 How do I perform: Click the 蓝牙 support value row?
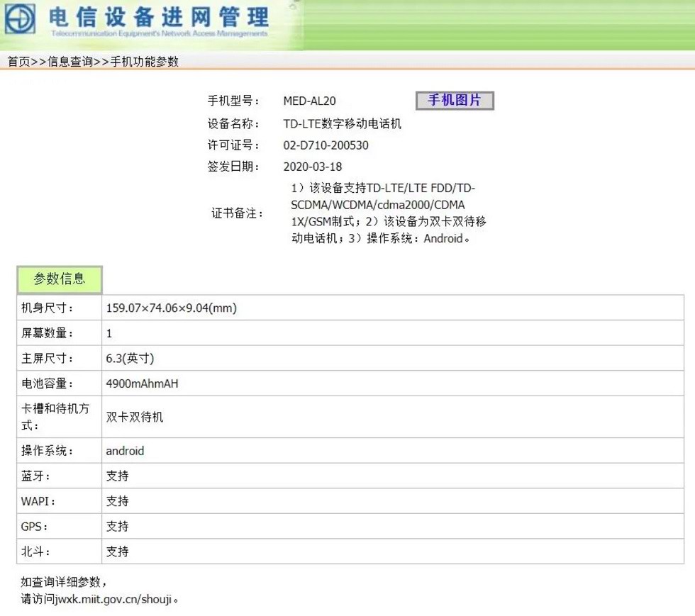[x=392, y=476]
